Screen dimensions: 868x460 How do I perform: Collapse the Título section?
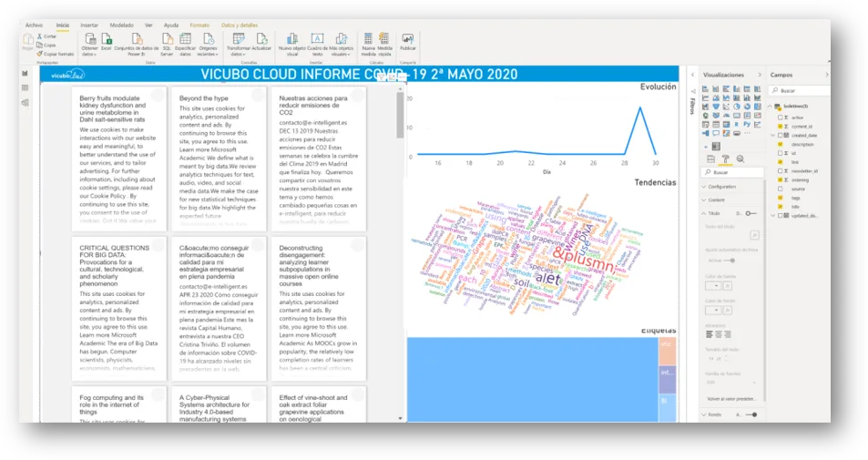click(704, 213)
